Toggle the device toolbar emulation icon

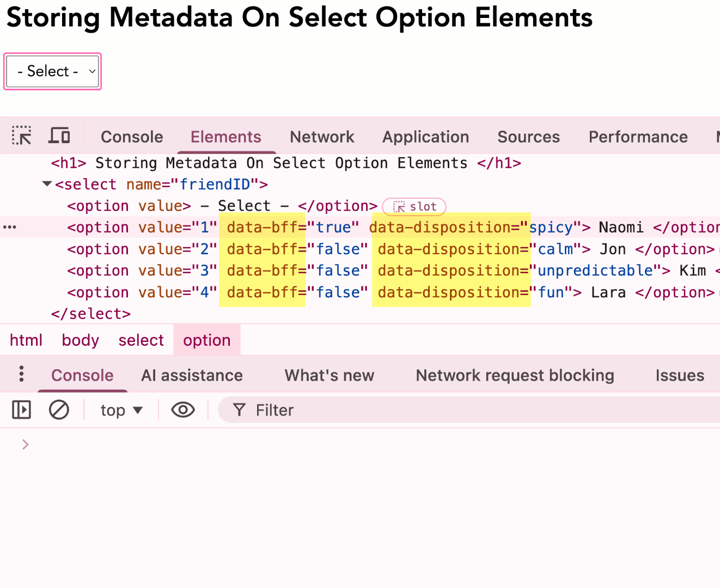[59, 136]
